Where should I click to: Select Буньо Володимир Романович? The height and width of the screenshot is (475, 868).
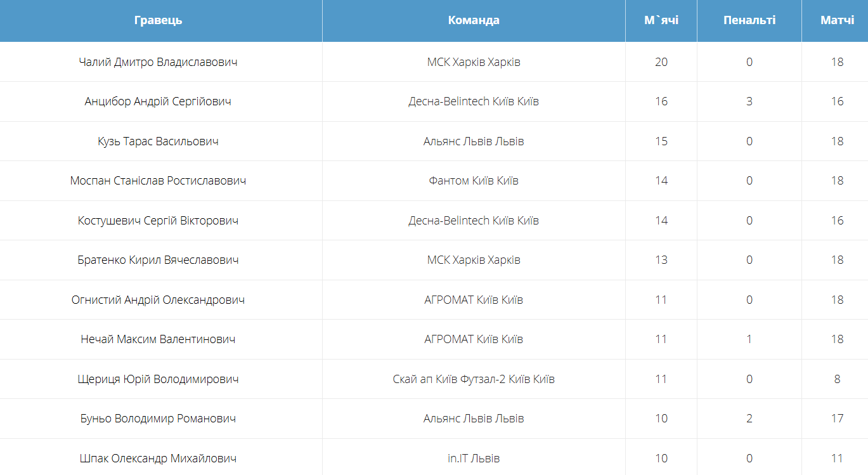pos(158,419)
